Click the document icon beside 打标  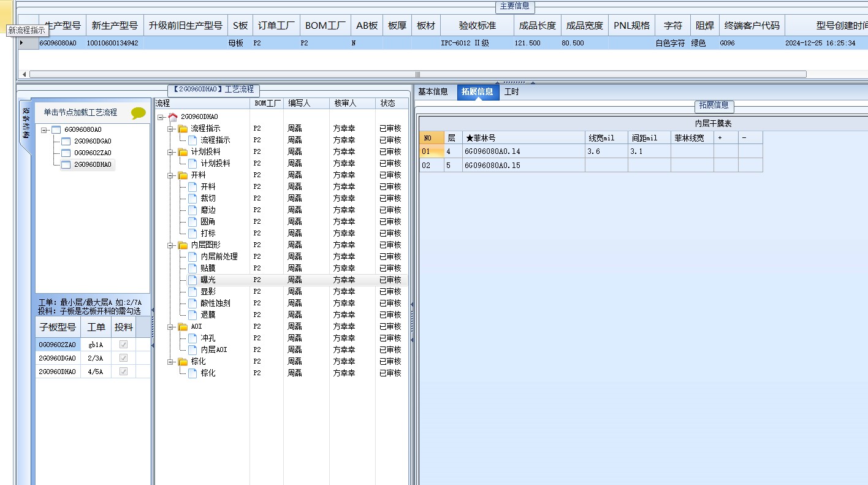[192, 233]
